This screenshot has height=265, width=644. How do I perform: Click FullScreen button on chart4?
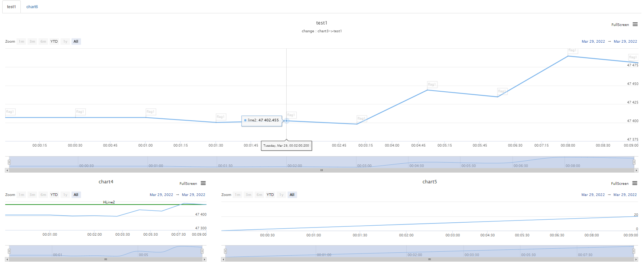188,184
